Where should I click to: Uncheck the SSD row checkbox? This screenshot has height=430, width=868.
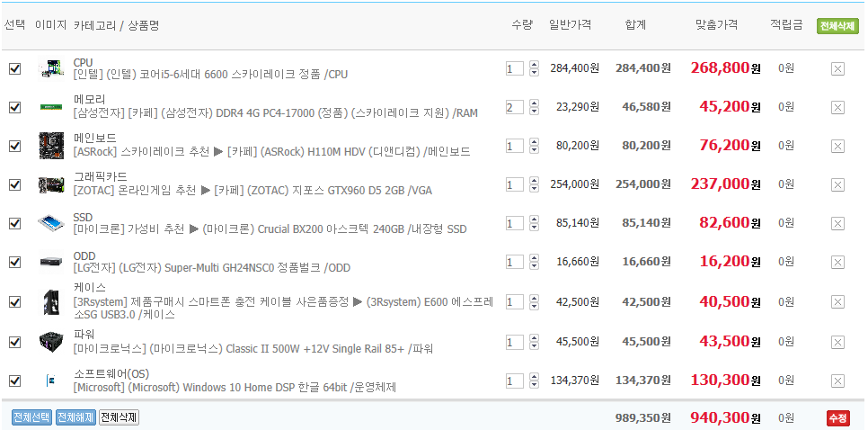[15, 223]
